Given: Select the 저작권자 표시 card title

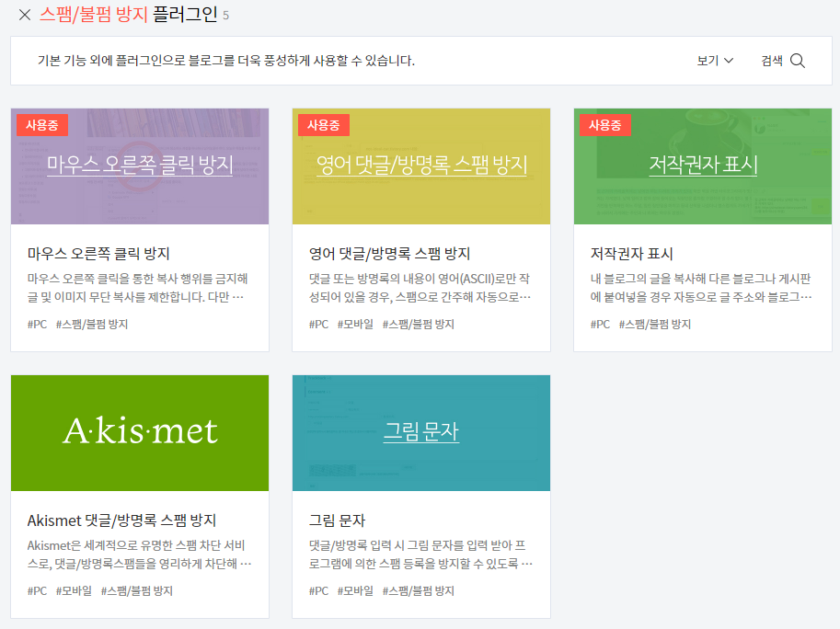Looking at the screenshot, I should click(631, 253).
